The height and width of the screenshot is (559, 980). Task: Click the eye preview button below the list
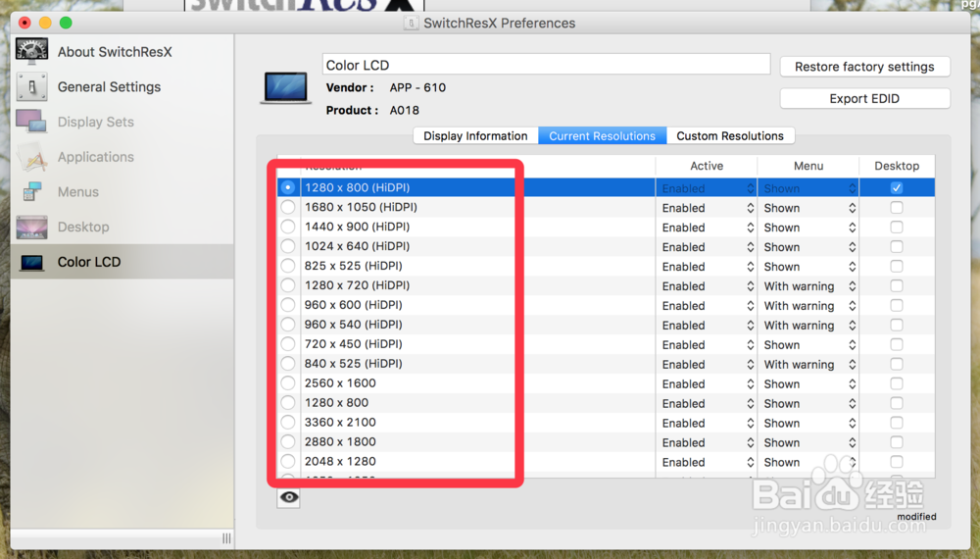[289, 497]
